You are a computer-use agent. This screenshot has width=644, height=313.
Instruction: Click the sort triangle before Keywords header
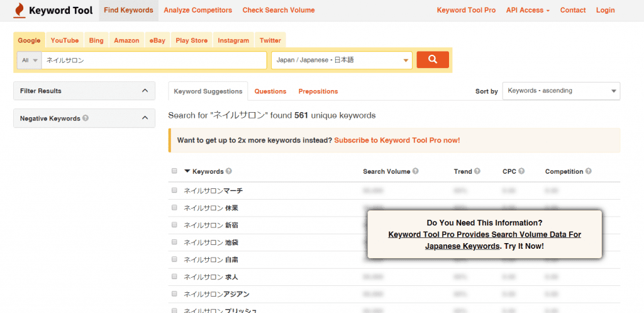pyautogui.click(x=187, y=171)
